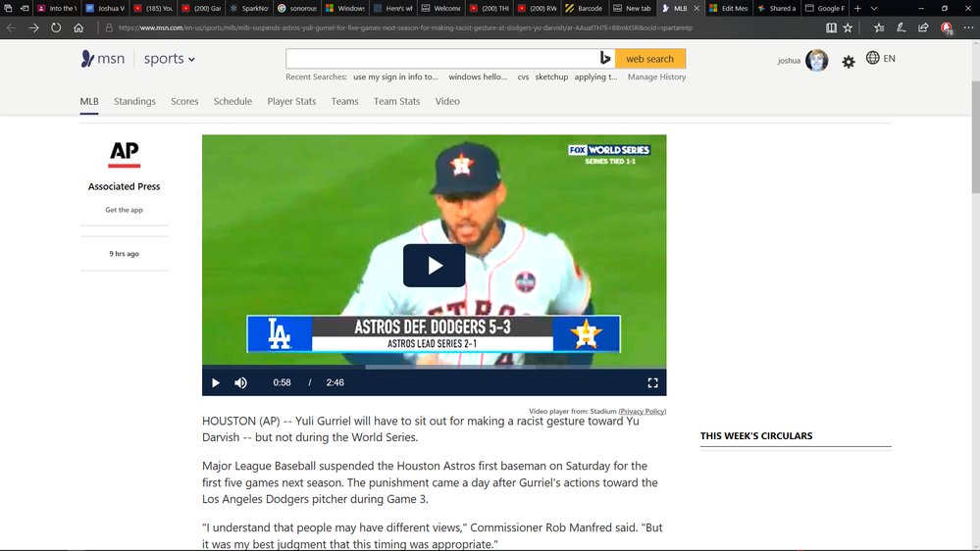Open a new tab with plus icon

[857, 8]
